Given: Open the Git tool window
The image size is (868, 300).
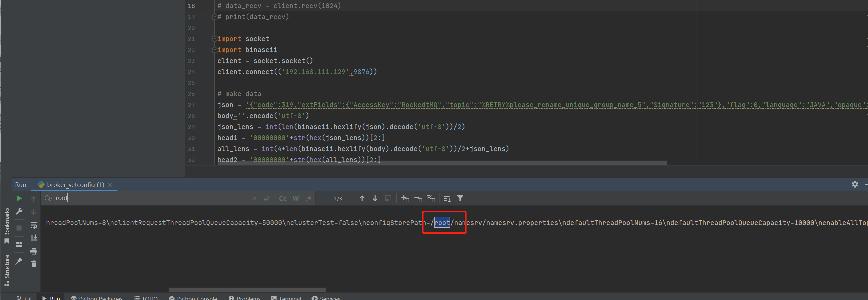Looking at the screenshot, I should click(x=24, y=298).
